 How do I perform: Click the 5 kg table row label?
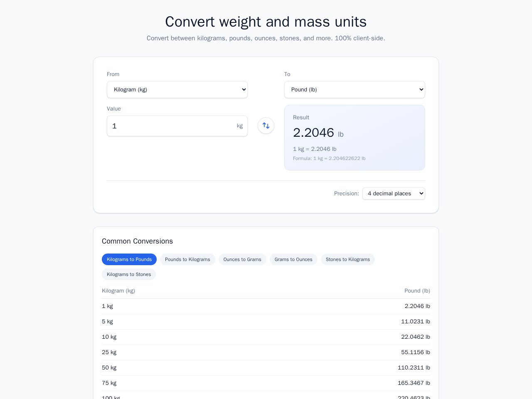(107, 322)
